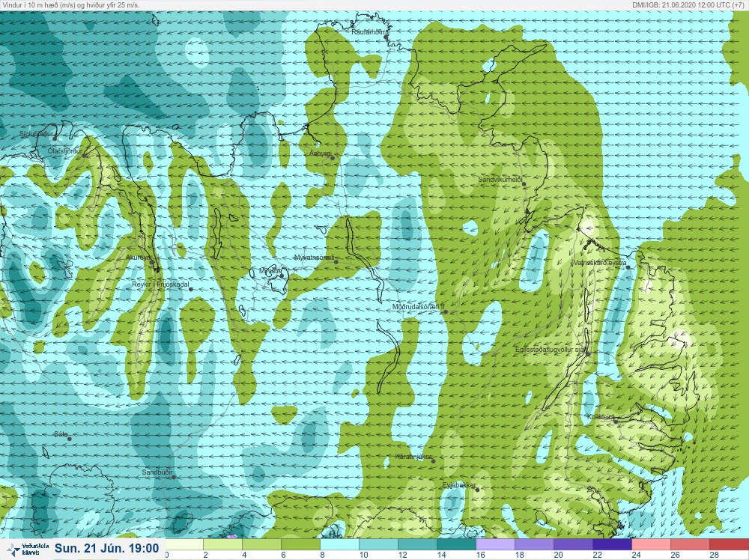Click the Sandvíkurheiði station label
Screen dimensions: 749x560
point(500,180)
